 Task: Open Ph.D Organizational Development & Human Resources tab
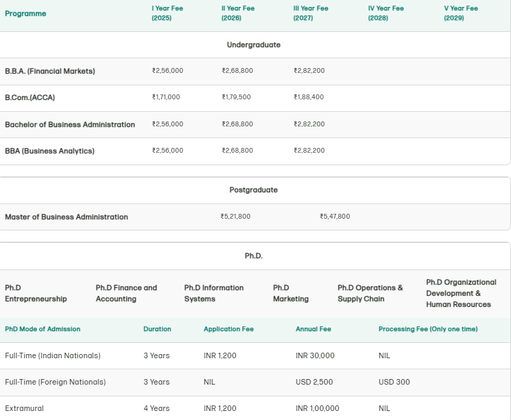pos(461,293)
